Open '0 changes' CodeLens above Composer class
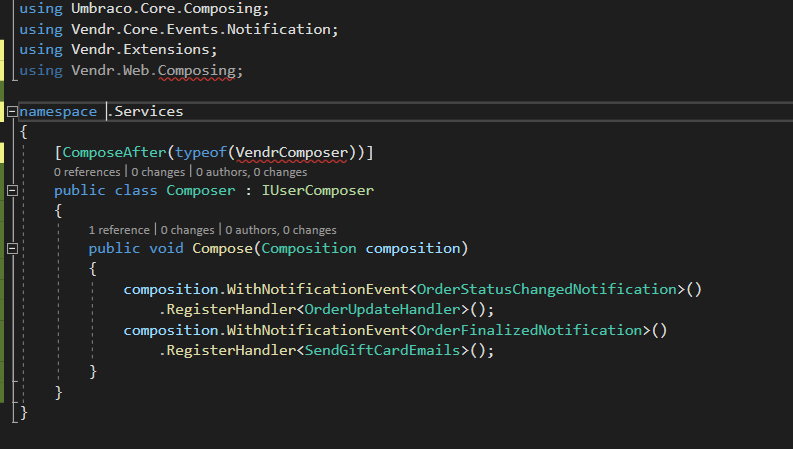This screenshot has width=793, height=449. click(158, 172)
